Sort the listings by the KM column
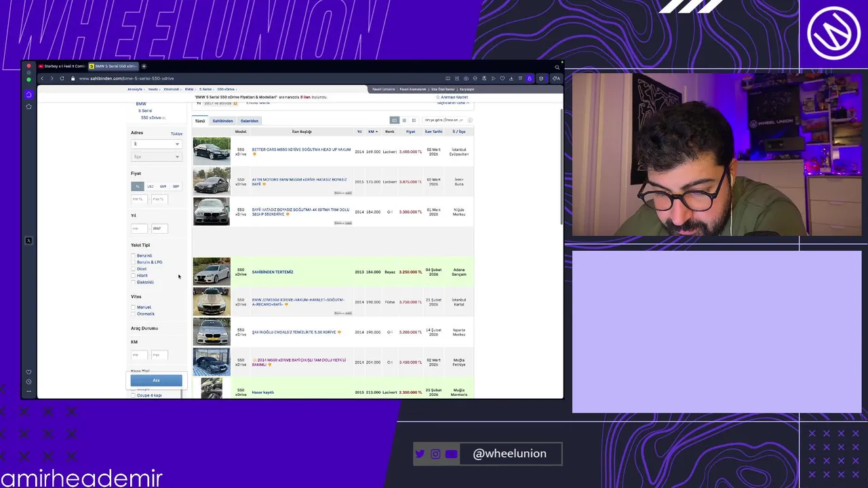 (x=372, y=131)
